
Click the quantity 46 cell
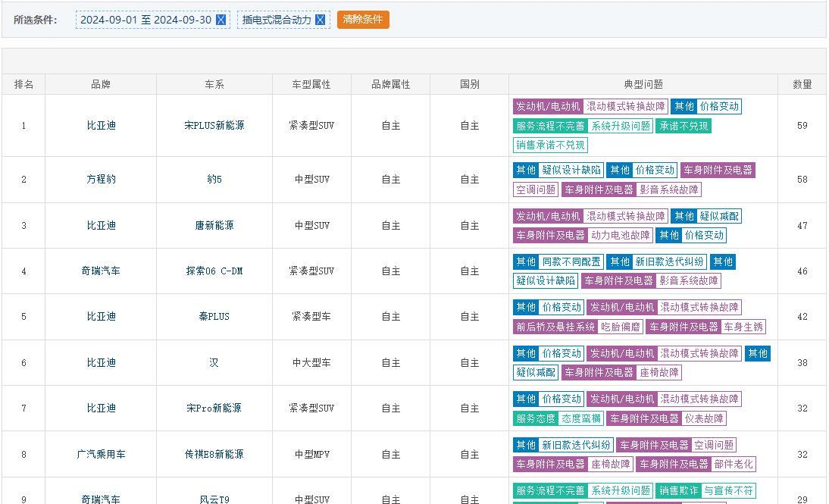pyautogui.click(x=802, y=271)
